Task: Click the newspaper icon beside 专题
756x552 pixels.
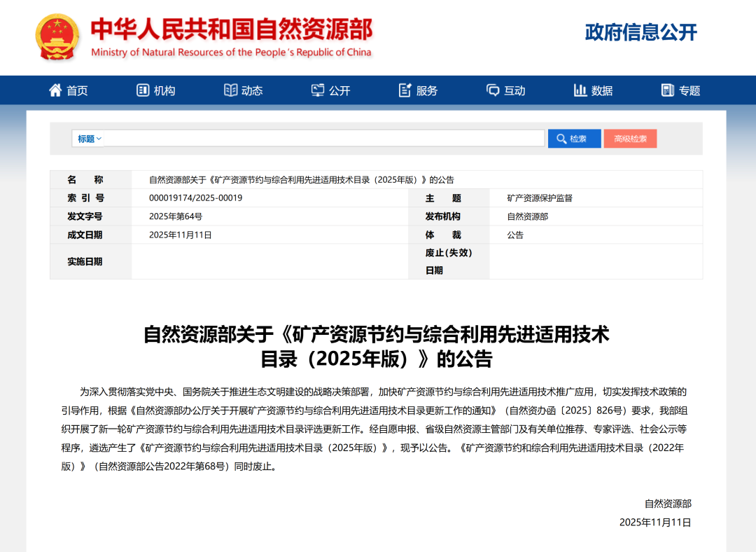Action: click(x=668, y=90)
